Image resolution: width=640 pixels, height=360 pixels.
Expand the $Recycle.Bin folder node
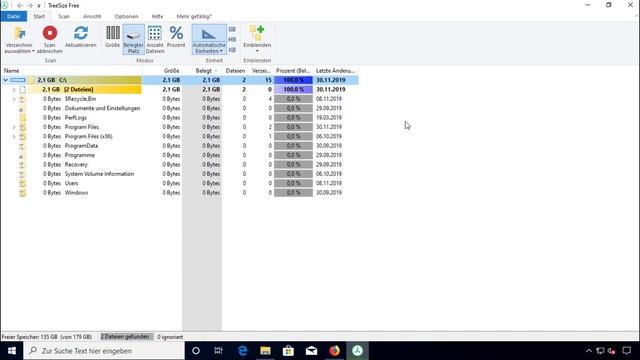tap(14, 99)
